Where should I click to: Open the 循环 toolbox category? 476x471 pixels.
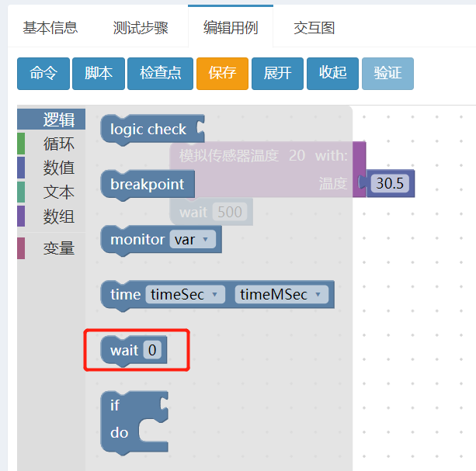point(51,144)
